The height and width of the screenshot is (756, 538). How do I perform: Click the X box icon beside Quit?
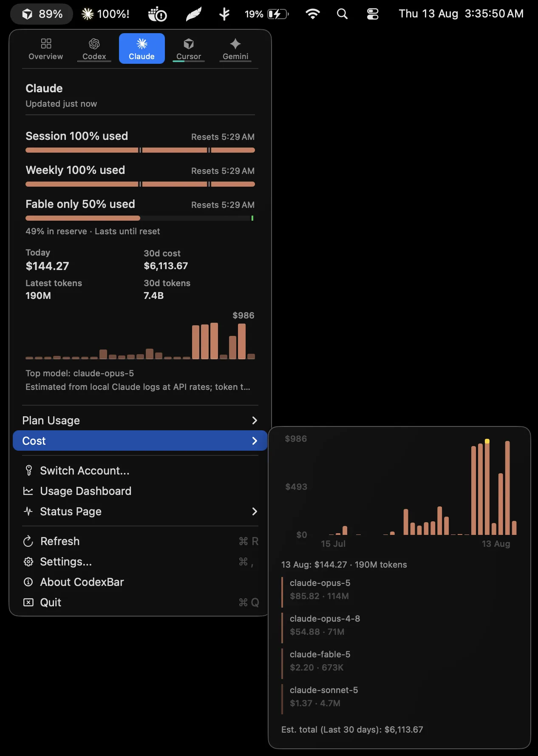point(28,603)
